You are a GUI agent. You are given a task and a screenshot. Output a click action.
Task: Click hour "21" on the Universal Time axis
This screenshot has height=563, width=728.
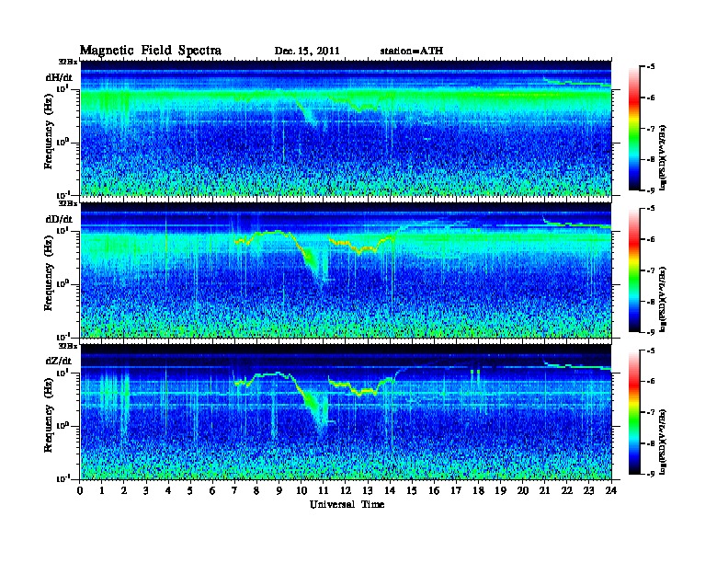click(544, 491)
